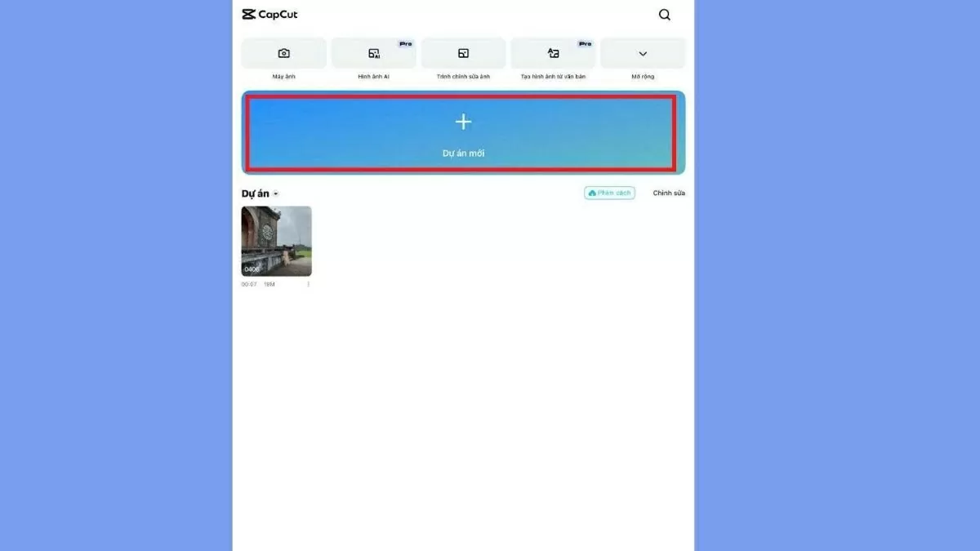The image size is (980, 551).
Task: Click the Trình chỉnh sửa ảnh label
Action: click(463, 77)
